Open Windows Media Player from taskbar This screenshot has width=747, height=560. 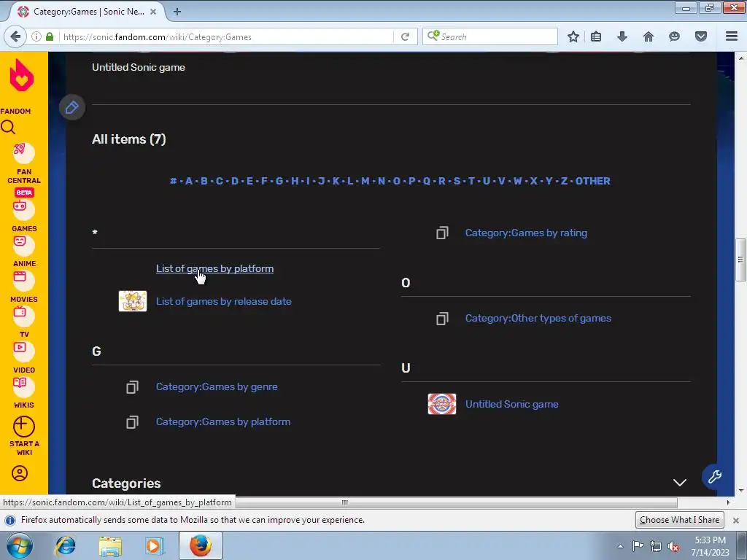click(x=155, y=545)
